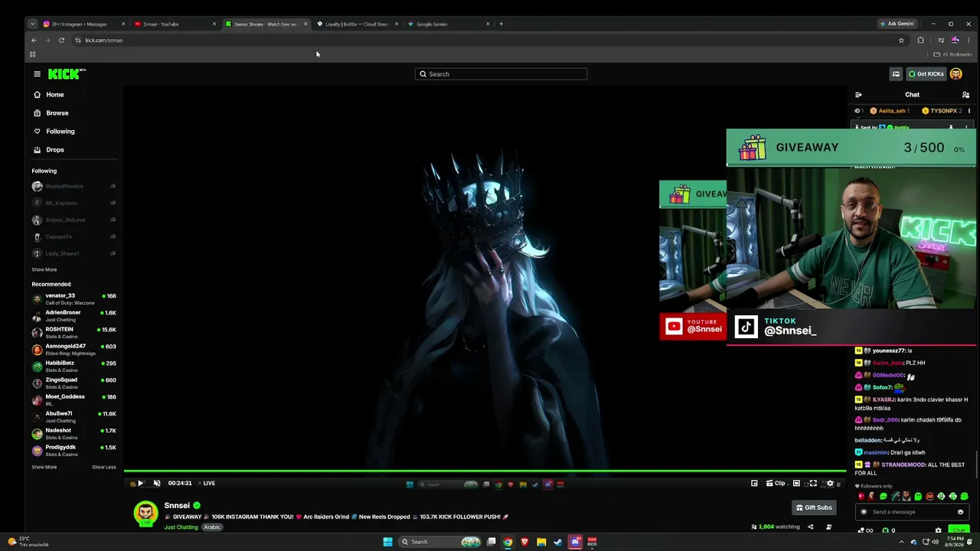Open the icon left of Get KICKs

point(896,74)
